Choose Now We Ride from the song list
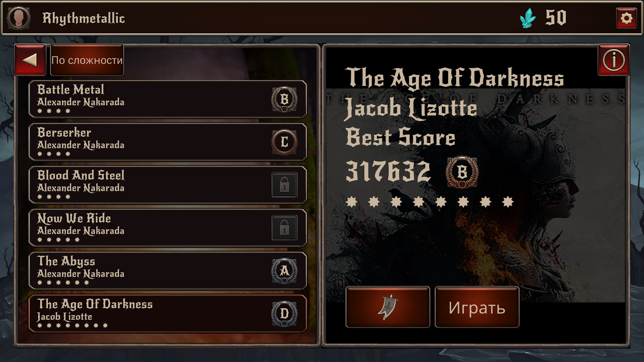This screenshot has width=644, height=362. click(x=167, y=228)
